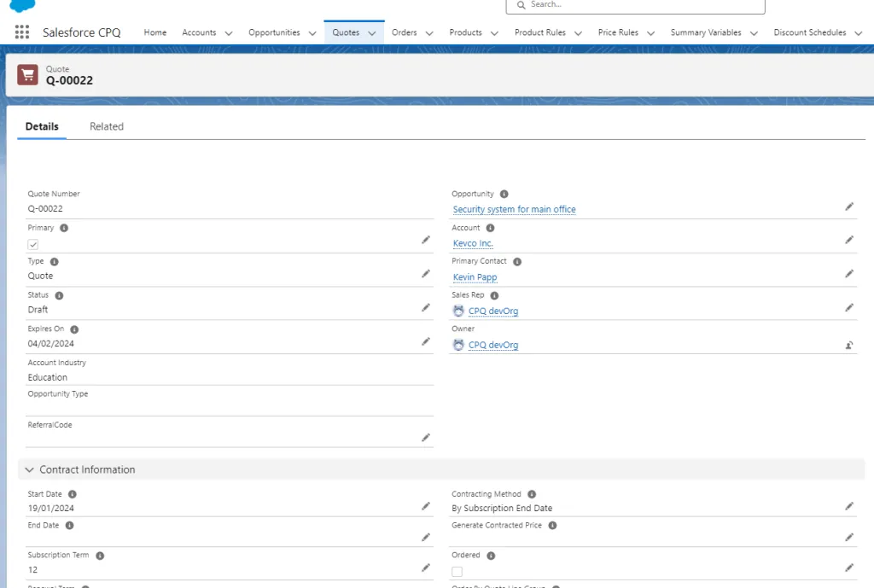Switch to the Related tab
Viewport: 874px width, 588px height.
click(x=107, y=126)
